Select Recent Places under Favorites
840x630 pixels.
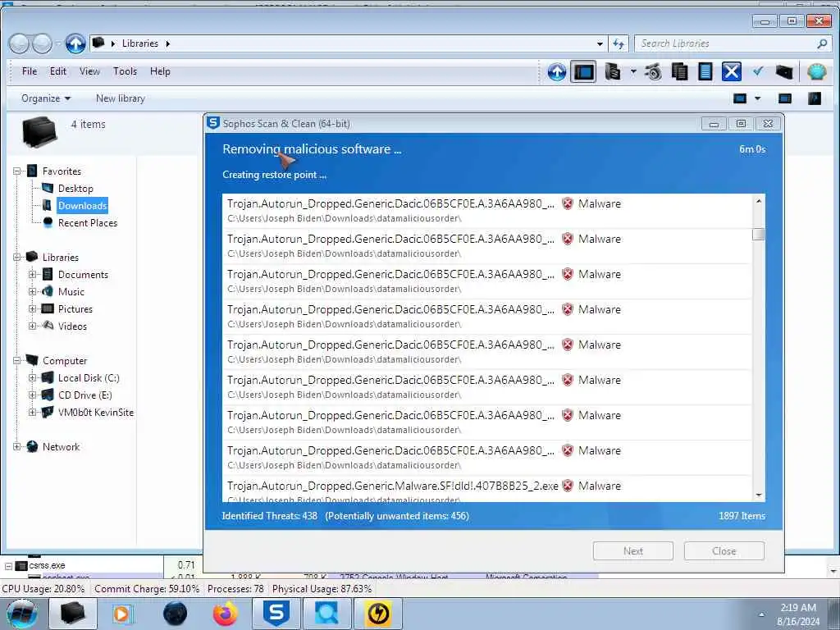point(87,223)
